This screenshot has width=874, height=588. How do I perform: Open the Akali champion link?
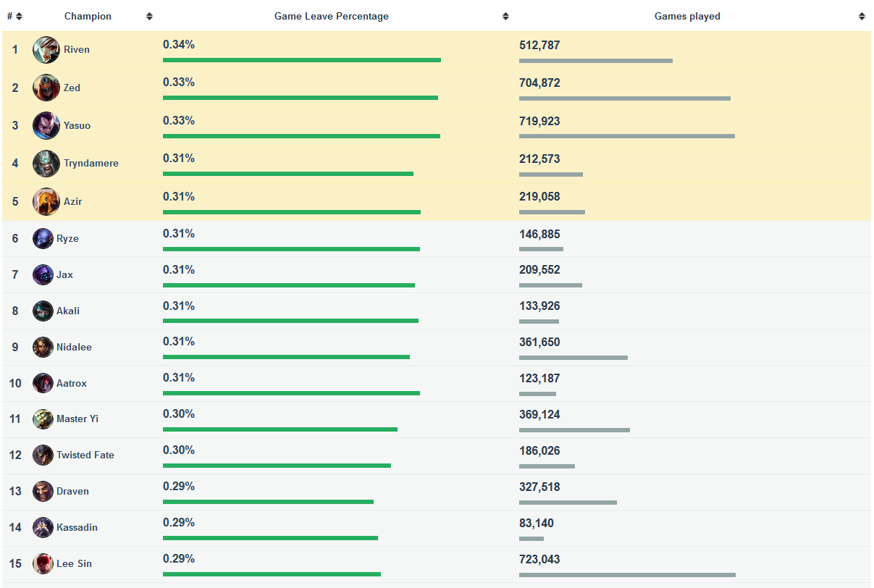tap(68, 311)
